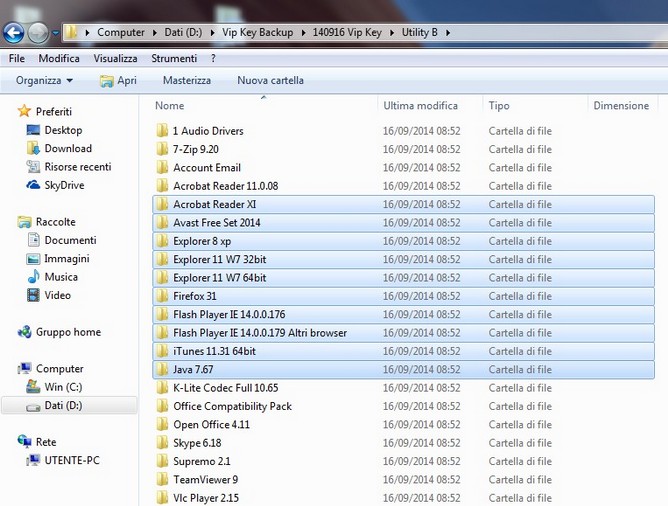The width and height of the screenshot is (668, 506).
Task: Open Gruppo home icon
Action: [24, 332]
